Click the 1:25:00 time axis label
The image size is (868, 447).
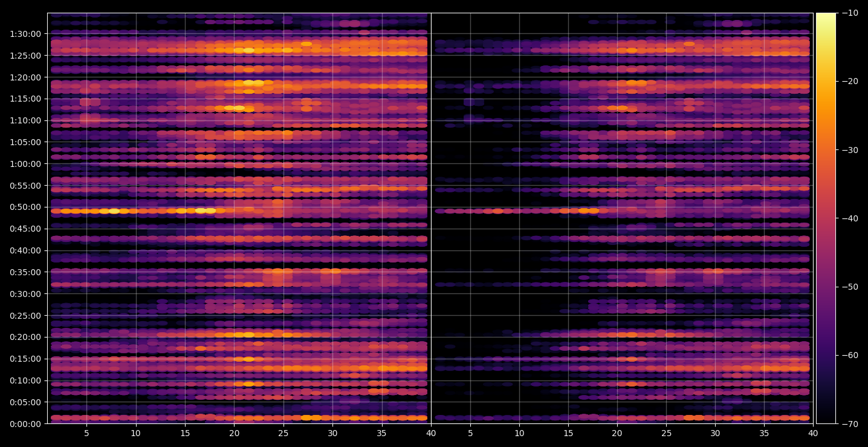click(25, 56)
